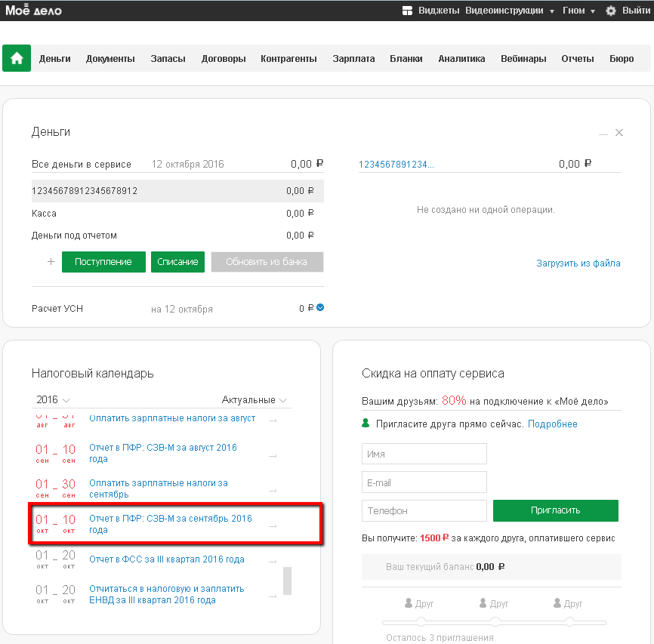Open Оплатить зарплатные налоги за сентябрь link

[x=159, y=488]
